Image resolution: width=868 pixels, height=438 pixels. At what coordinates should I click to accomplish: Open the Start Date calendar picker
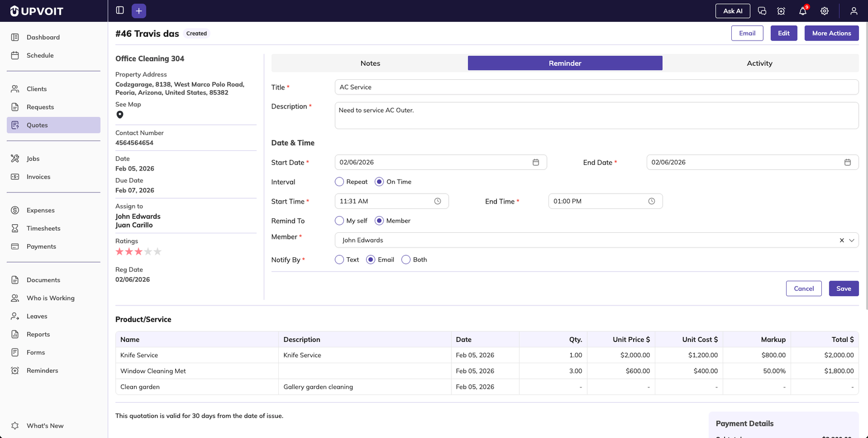tap(535, 162)
